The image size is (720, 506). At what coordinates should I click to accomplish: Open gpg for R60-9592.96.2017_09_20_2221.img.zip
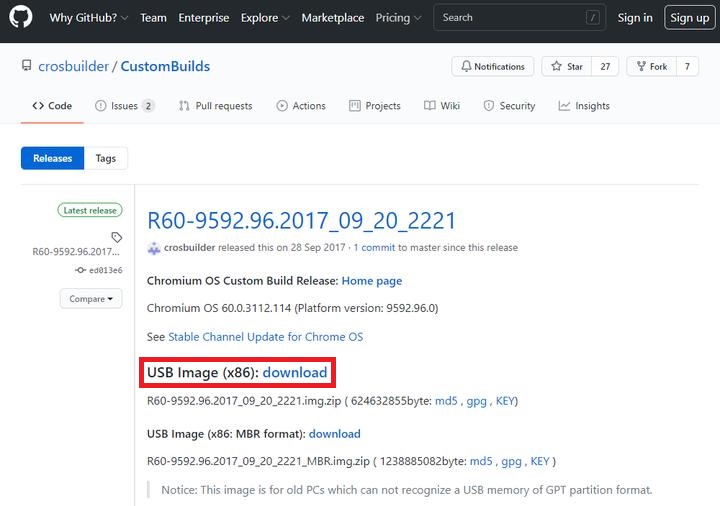pyautogui.click(x=476, y=401)
